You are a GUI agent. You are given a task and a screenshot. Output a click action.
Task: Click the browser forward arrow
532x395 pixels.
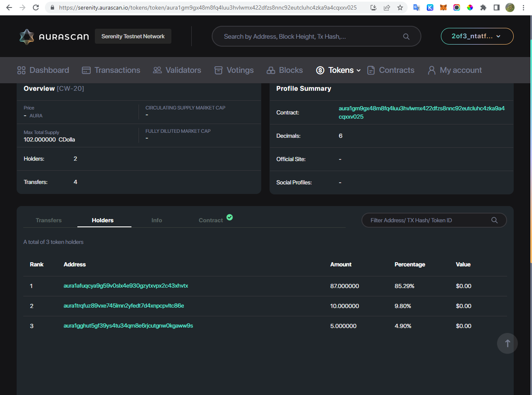click(x=22, y=7)
